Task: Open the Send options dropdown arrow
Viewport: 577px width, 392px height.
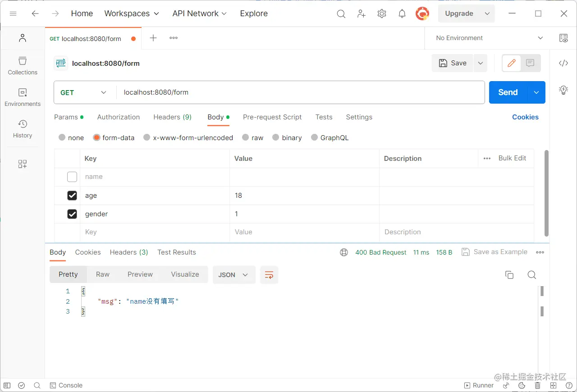Action: [536, 92]
